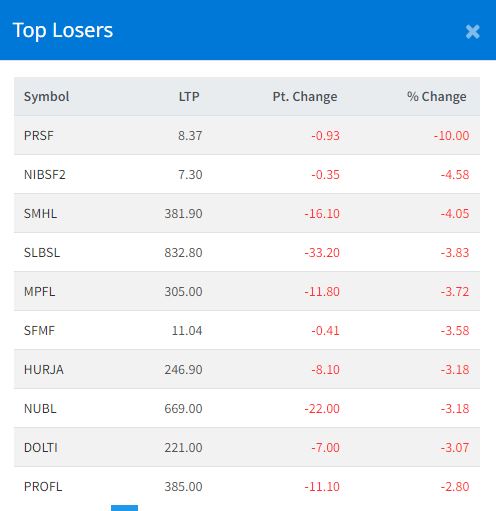Sort table by Symbol column header
This screenshot has width=496, height=511.
click(46, 97)
